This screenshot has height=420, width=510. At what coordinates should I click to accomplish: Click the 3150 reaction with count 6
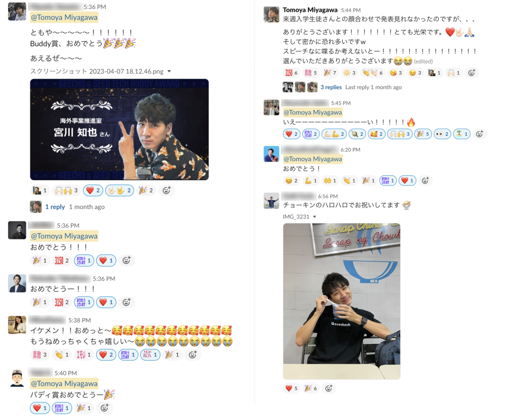(291, 73)
